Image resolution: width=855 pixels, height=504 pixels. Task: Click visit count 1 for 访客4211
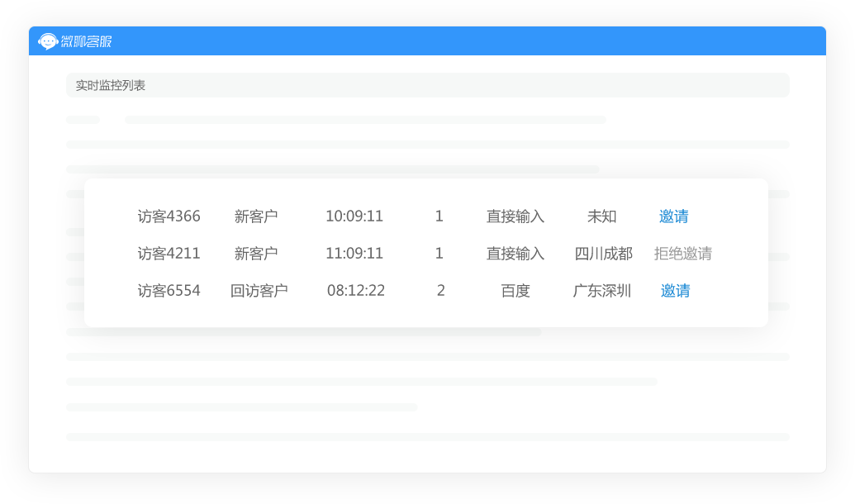point(439,254)
